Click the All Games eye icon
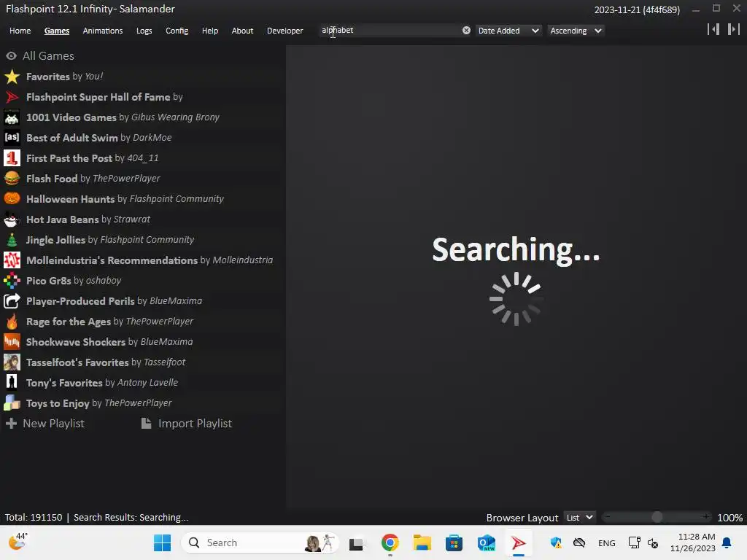The image size is (747, 560). pos(12,56)
